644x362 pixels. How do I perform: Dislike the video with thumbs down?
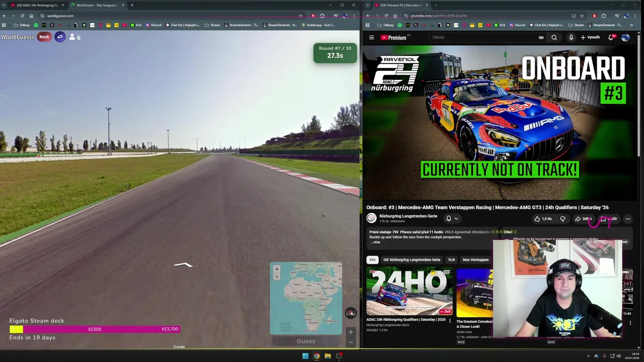562,219
